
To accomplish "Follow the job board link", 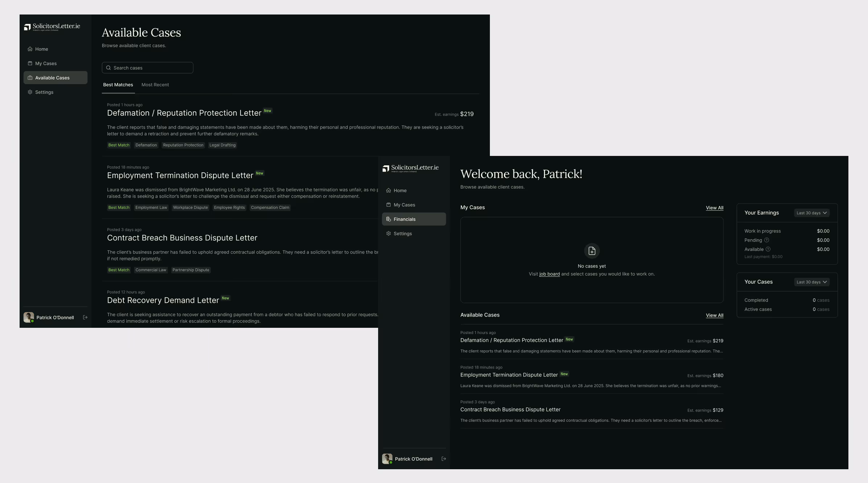I will pyautogui.click(x=549, y=274).
